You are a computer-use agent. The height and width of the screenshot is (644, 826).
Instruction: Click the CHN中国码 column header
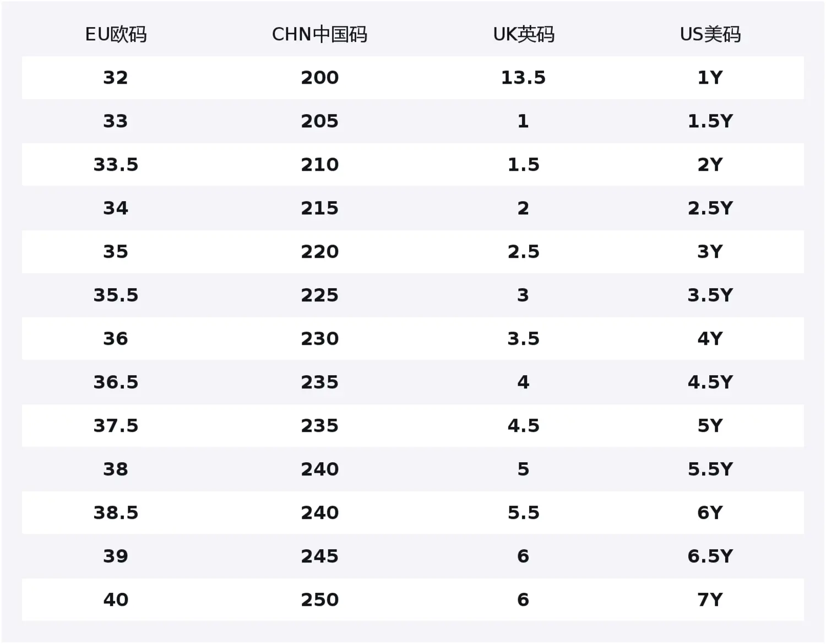click(319, 34)
